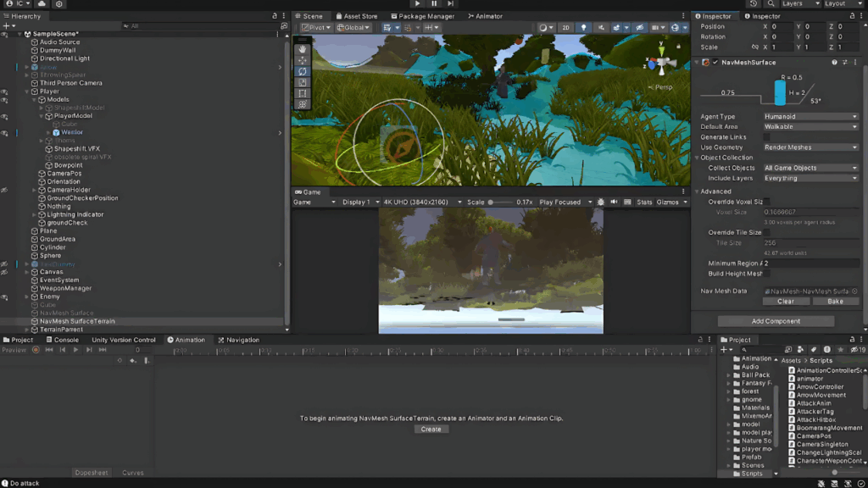
Task: Toggle the scene view camera visibility icon
Action: [x=639, y=26]
